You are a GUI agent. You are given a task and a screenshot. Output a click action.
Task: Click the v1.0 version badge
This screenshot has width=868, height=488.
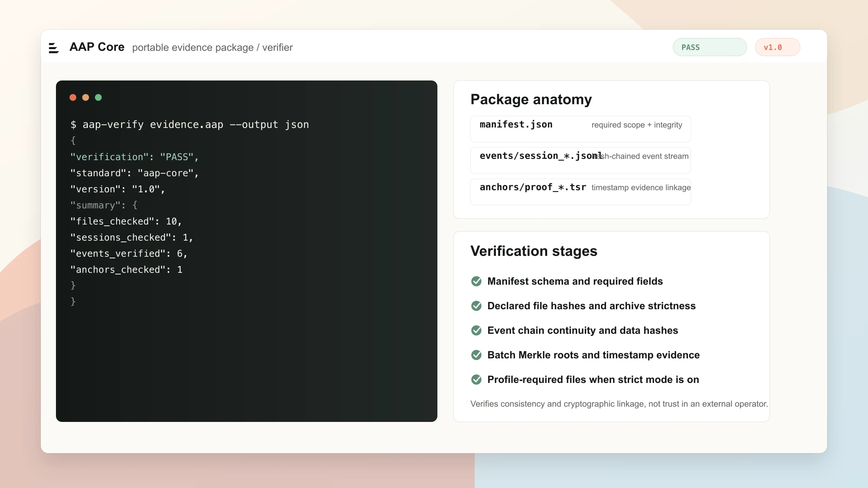click(777, 47)
